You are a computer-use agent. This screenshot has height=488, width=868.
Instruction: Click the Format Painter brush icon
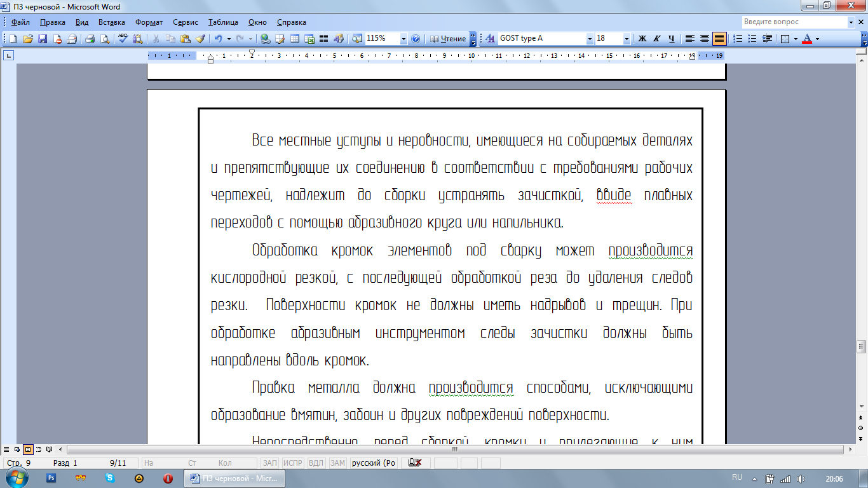point(200,39)
